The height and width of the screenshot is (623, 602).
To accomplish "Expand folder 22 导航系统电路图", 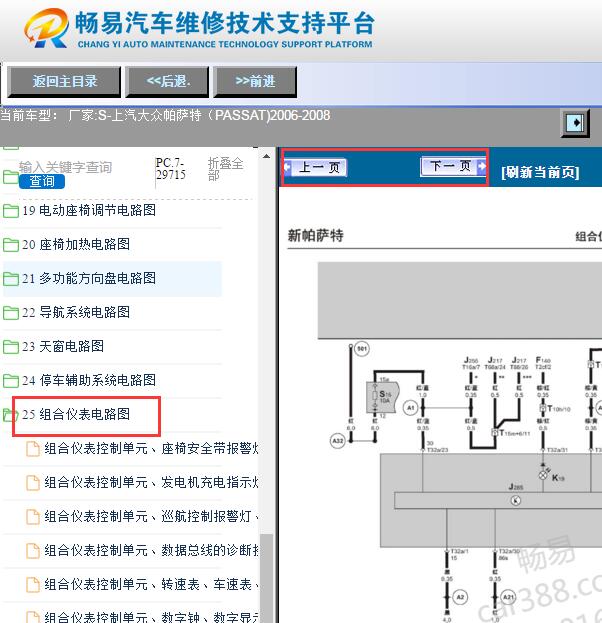I will point(76,312).
